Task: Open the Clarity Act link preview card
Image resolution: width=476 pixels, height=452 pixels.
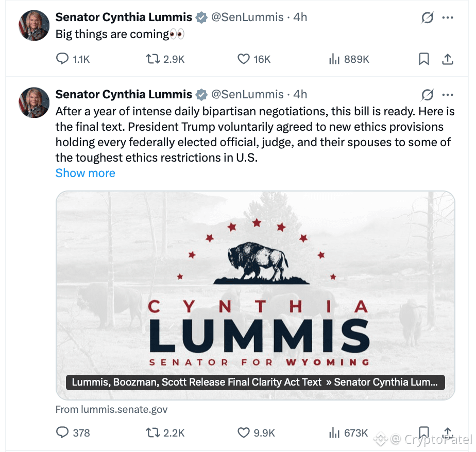Action: click(x=256, y=295)
